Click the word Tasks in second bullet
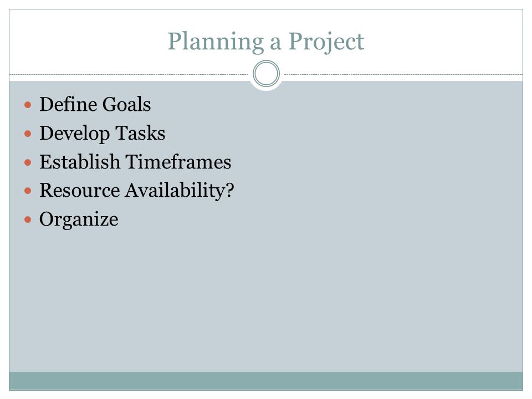 (x=140, y=133)
